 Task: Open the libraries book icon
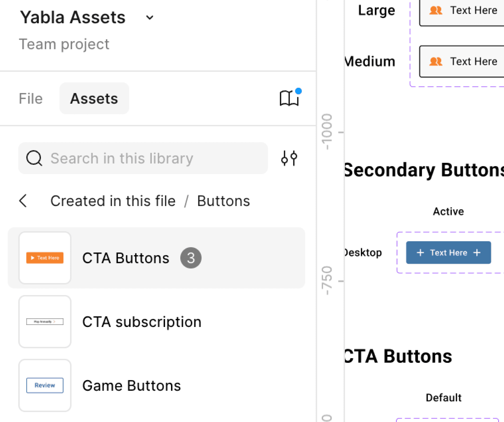289,98
